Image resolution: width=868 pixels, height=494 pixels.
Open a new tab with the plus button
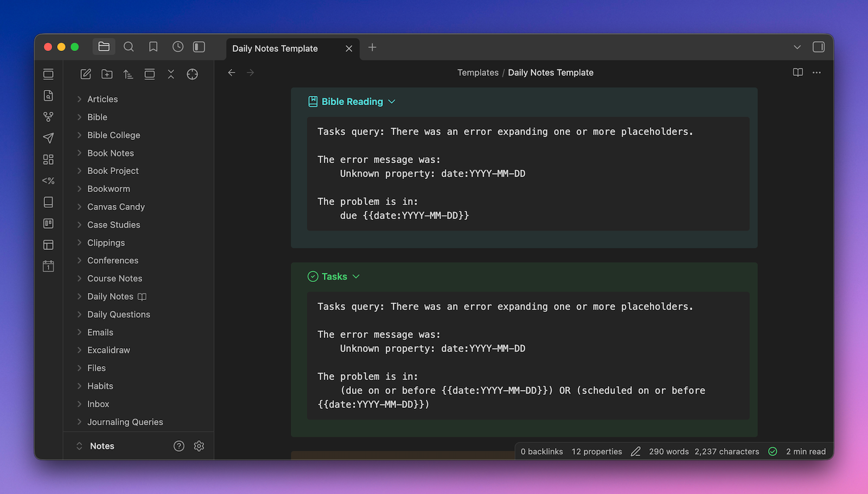(x=372, y=48)
